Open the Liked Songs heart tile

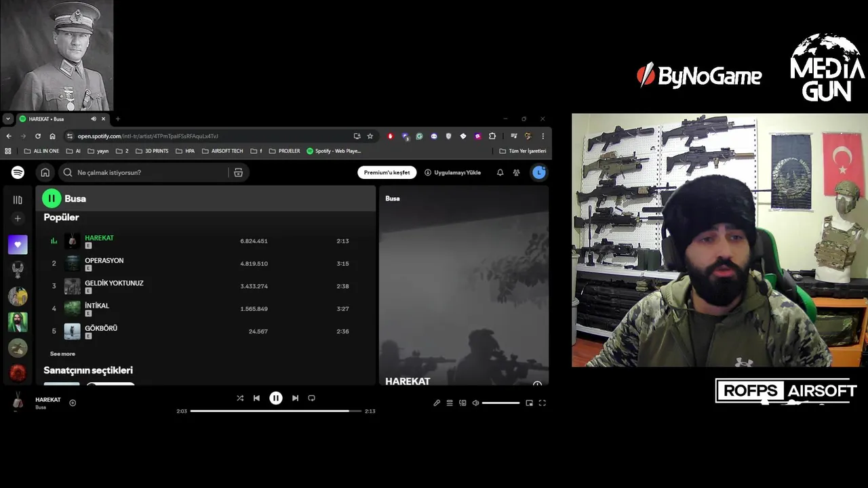click(18, 245)
